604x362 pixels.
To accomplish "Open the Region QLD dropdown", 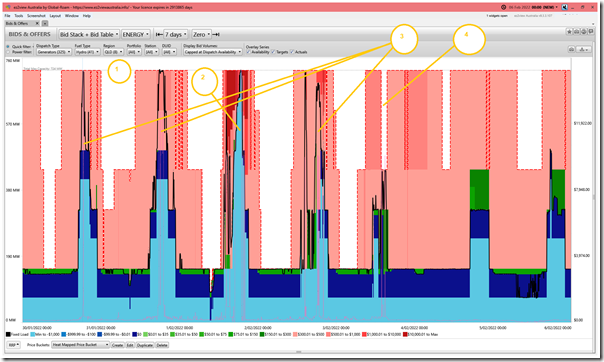I will click(x=113, y=52).
